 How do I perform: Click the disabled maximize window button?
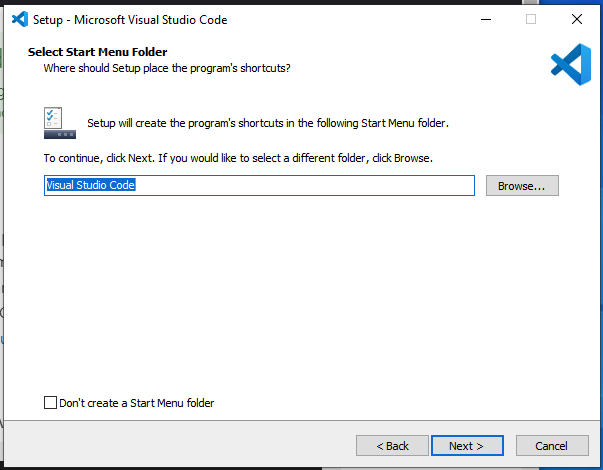point(531,19)
